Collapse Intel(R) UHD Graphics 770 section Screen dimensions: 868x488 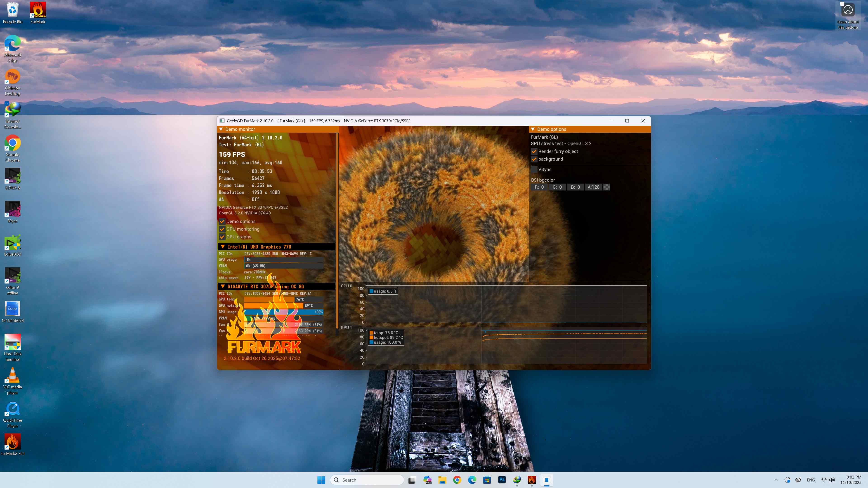point(223,247)
